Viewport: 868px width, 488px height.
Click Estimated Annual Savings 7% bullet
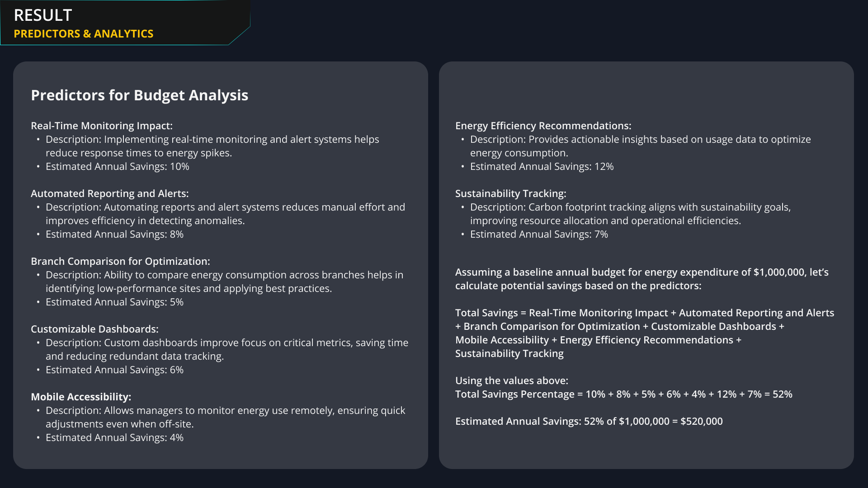pyautogui.click(x=539, y=234)
